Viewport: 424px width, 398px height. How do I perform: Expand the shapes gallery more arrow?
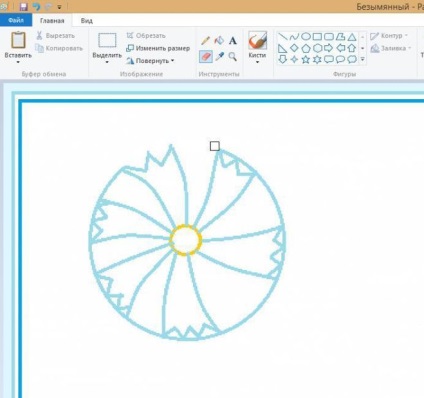[x=363, y=60]
